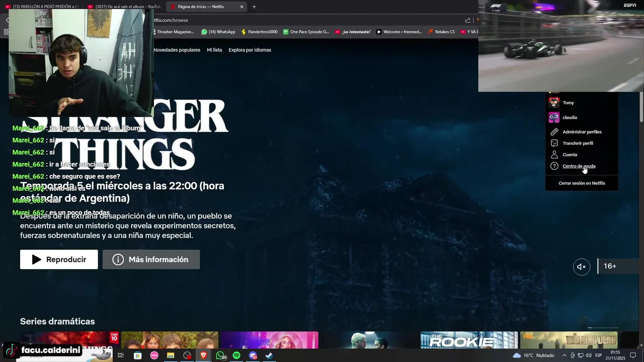This screenshot has height=362, width=644.
Task: Open WhatsApp from the taskbar
Action: pyautogui.click(x=220, y=355)
